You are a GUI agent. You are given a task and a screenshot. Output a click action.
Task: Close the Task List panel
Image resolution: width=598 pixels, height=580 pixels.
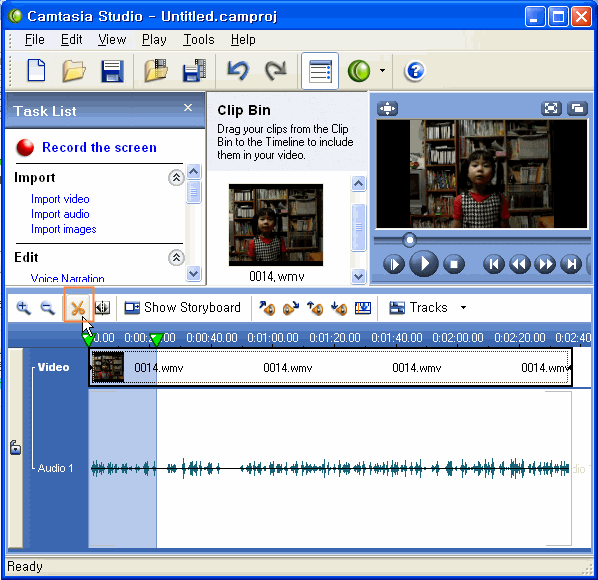coord(188,108)
